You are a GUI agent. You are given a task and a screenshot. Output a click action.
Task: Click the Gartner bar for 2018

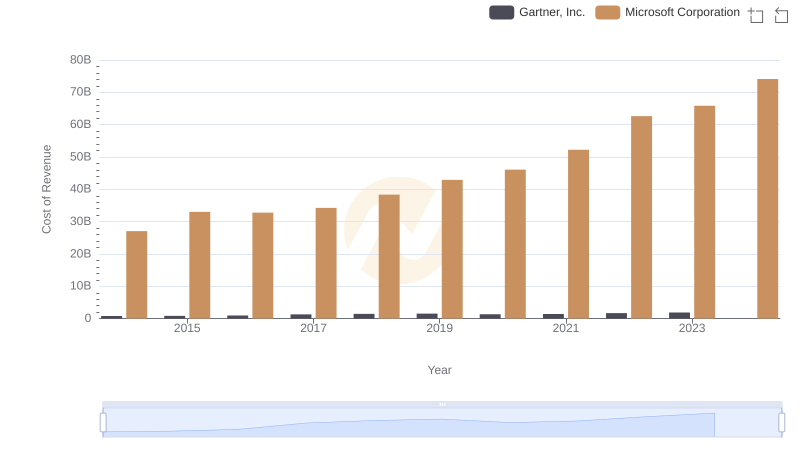pyautogui.click(x=364, y=316)
